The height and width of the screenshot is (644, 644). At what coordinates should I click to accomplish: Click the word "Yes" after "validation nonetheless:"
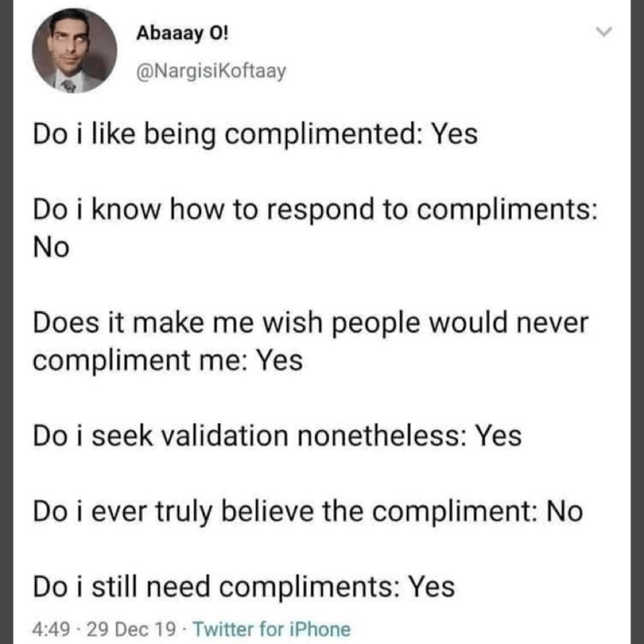[x=498, y=436]
